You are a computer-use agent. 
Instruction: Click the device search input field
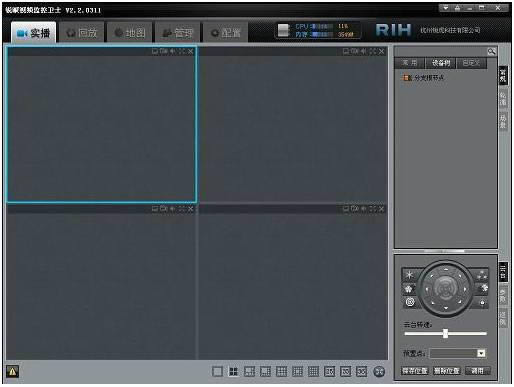441,51
